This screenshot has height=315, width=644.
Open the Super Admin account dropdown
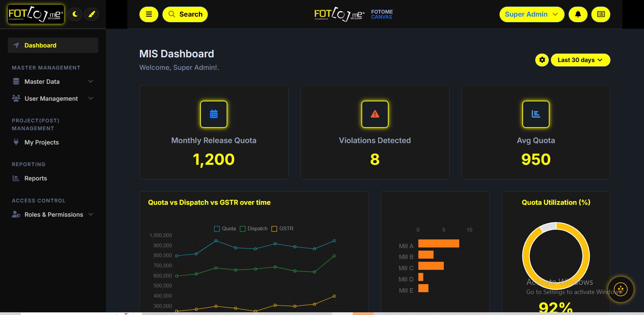click(532, 14)
